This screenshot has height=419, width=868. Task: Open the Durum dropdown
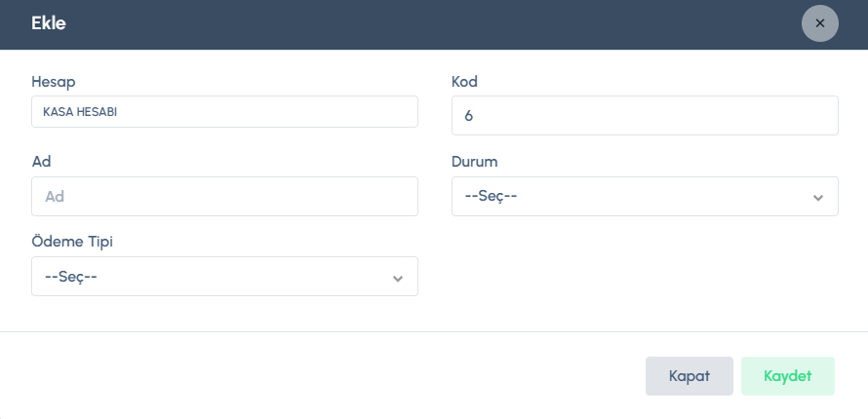(x=645, y=196)
